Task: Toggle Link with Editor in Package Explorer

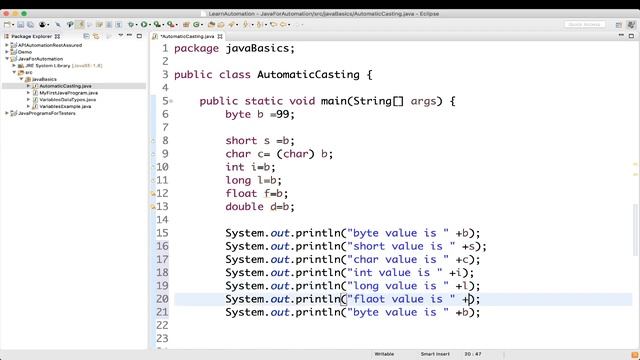Action: pos(96,36)
